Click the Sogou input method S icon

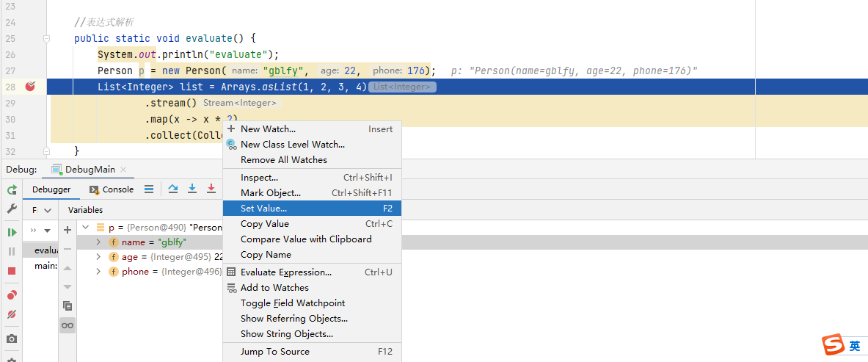pos(831,346)
